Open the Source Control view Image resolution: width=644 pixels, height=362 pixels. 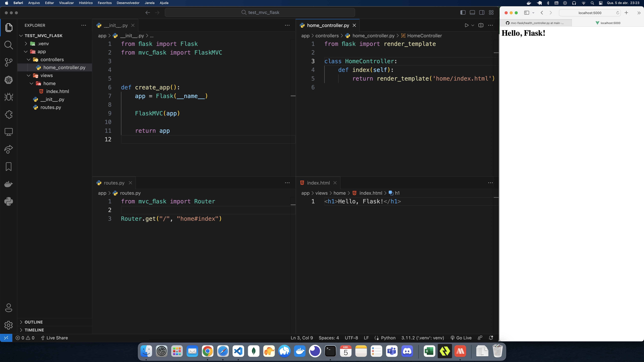[x=9, y=62]
